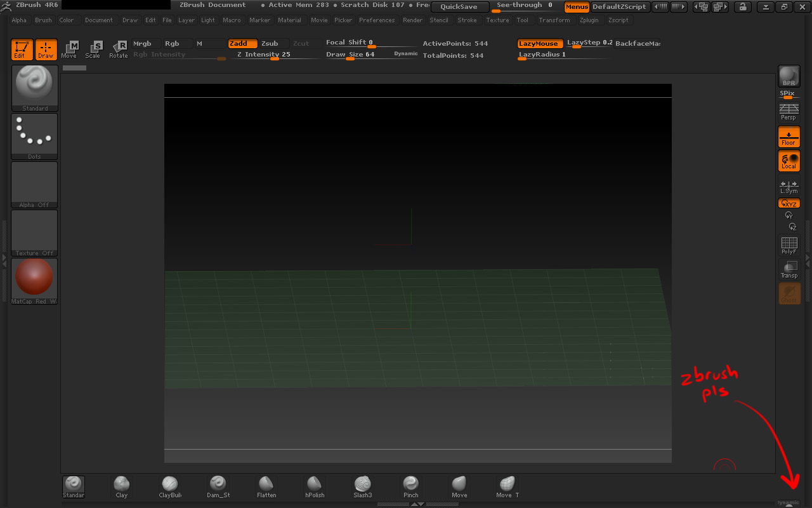The height and width of the screenshot is (508, 812).
Task: Pick the Slash3 brush
Action: pos(363,486)
